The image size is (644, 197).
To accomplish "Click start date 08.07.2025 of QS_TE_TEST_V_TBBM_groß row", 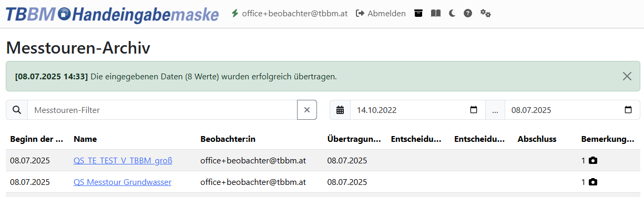I will coord(30,160).
